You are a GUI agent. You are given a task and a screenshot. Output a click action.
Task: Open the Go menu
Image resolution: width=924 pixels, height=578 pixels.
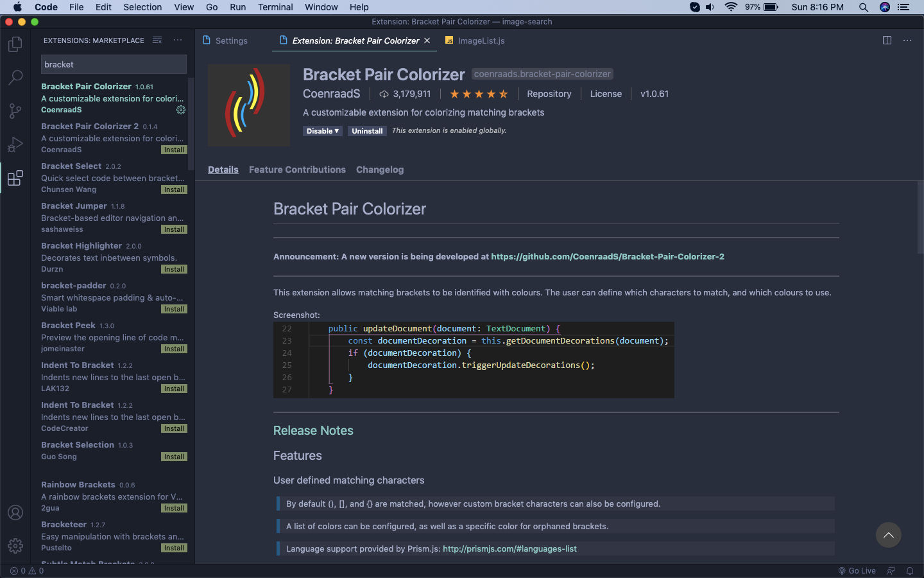coord(212,7)
